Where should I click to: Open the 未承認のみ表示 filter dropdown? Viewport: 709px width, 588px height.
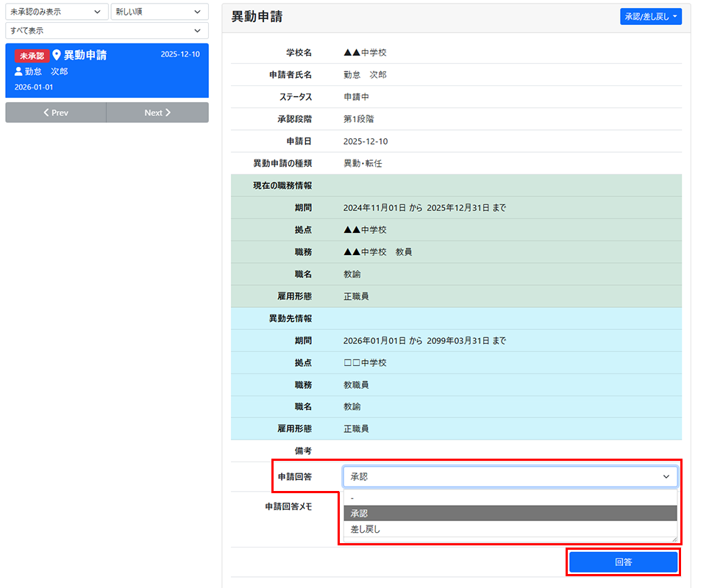(x=56, y=12)
